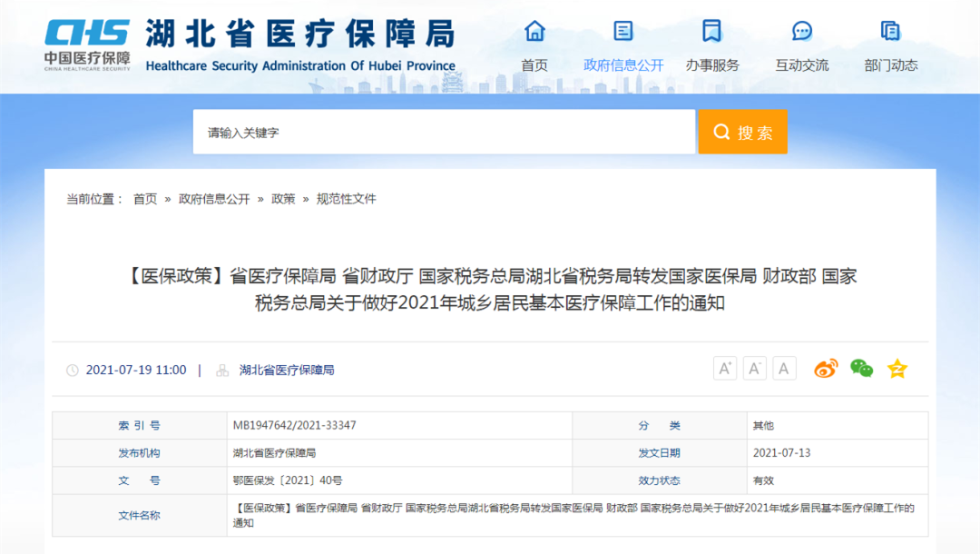
Task: Click the home icon above 首页
Action: (534, 31)
